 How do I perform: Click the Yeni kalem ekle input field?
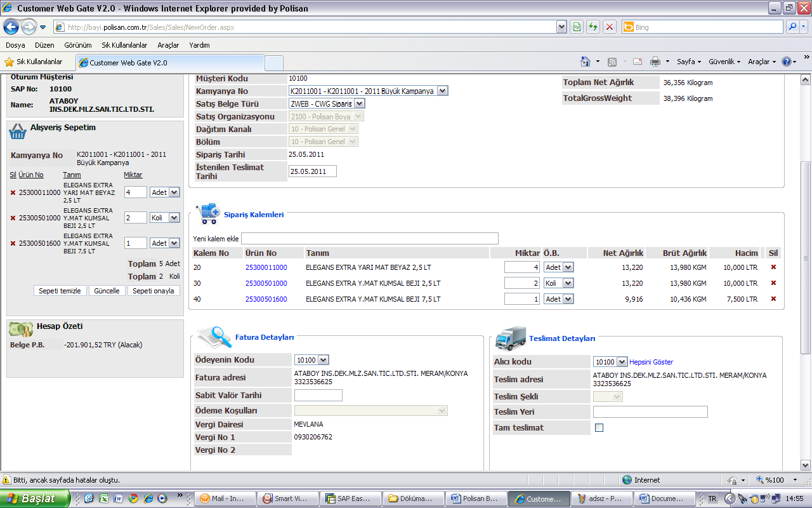(x=370, y=238)
